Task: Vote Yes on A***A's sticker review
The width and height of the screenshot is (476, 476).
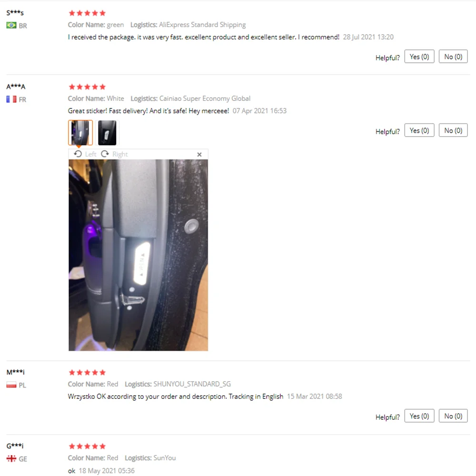Action: coord(419,130)
